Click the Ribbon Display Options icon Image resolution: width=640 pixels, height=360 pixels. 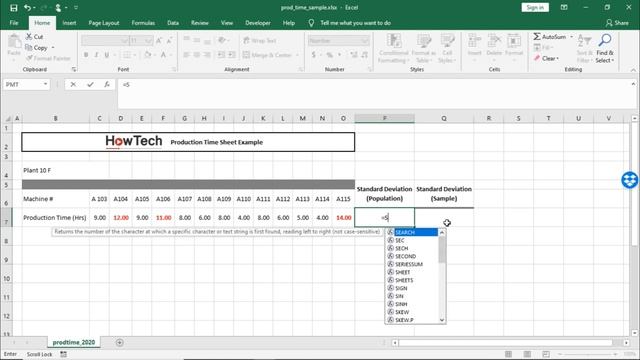(564, 7)
